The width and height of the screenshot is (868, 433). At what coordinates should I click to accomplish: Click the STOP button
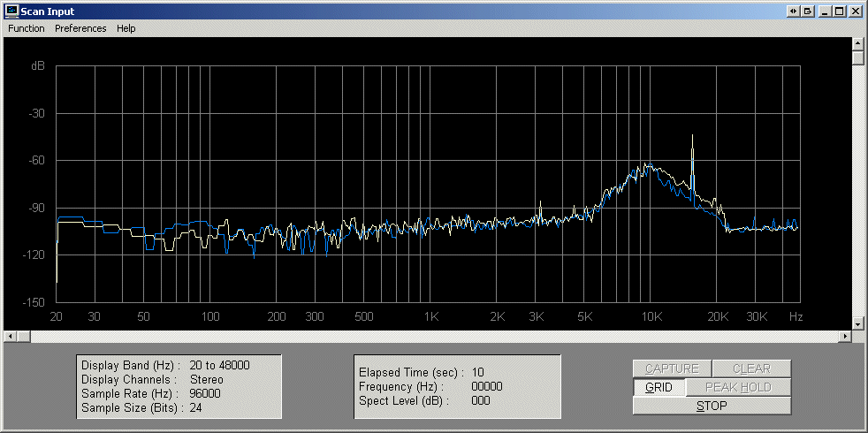pos(712,406)
